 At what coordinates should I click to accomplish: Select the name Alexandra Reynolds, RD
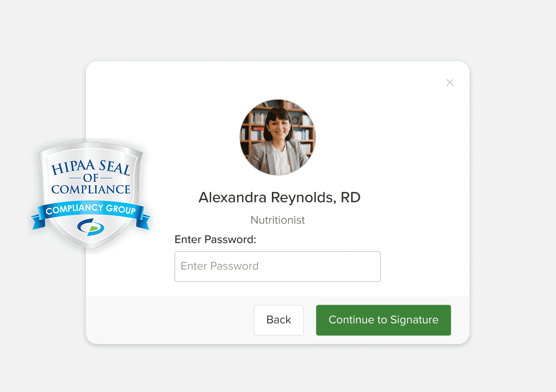click(280, 198)
